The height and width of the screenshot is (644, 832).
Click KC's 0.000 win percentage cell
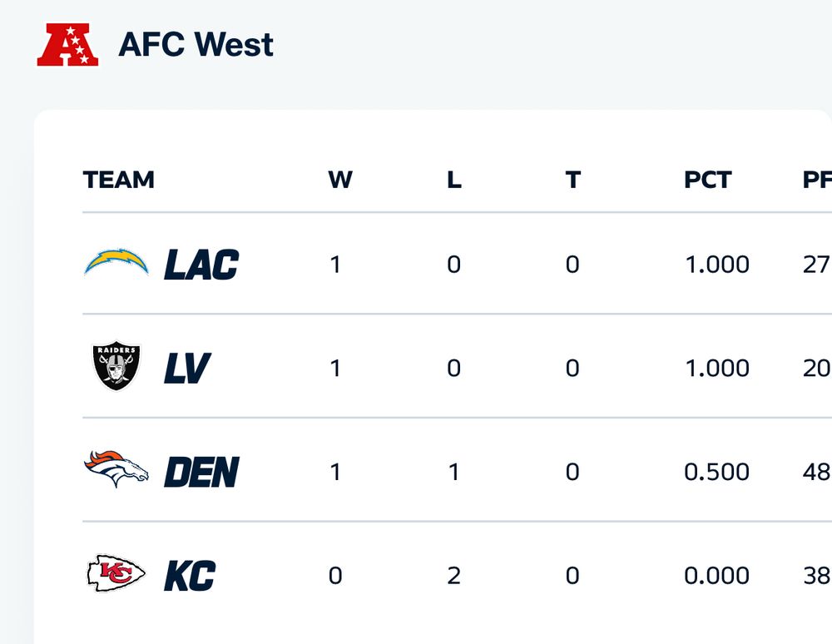click(x=716, y=576)
